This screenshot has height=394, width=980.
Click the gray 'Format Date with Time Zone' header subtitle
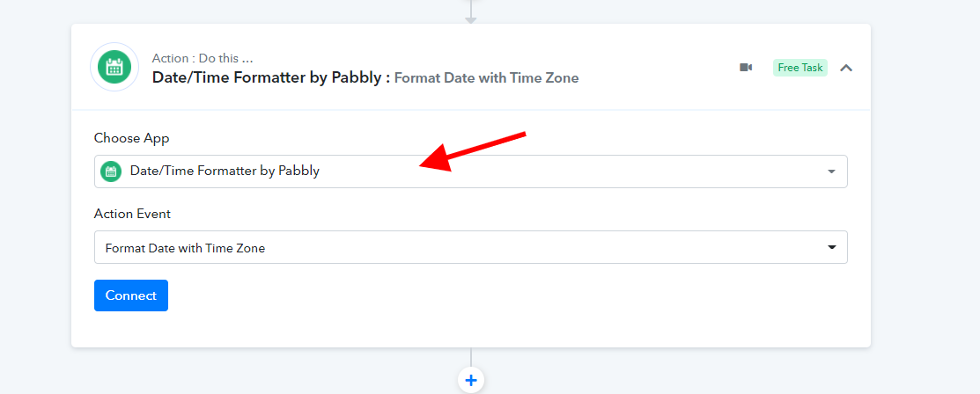(x=486, y=78)
